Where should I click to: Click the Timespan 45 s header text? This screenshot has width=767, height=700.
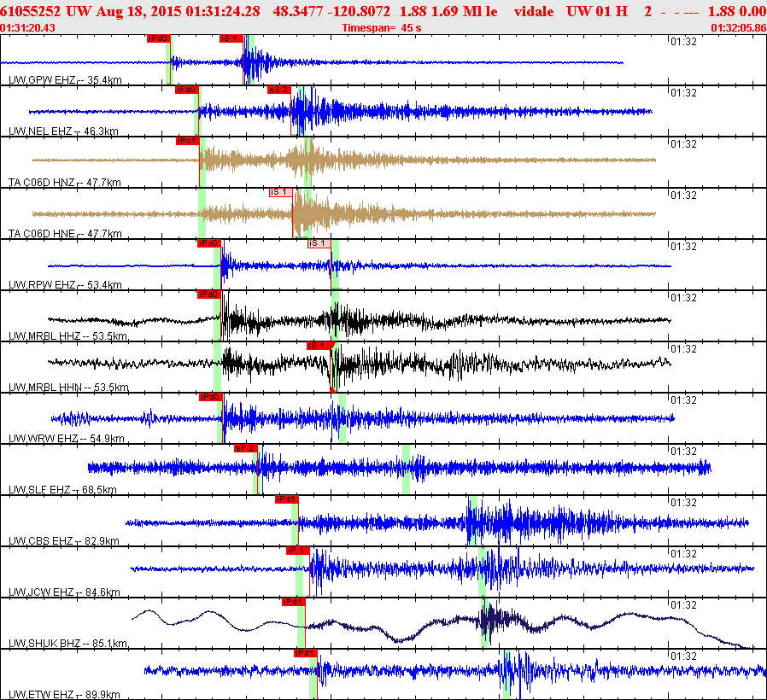tap(381, 28)
